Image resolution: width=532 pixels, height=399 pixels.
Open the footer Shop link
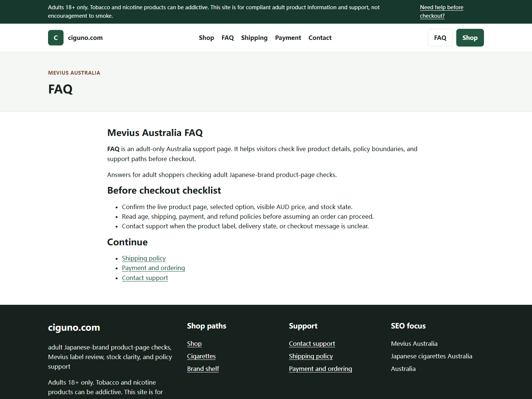(x=194, y=344)
